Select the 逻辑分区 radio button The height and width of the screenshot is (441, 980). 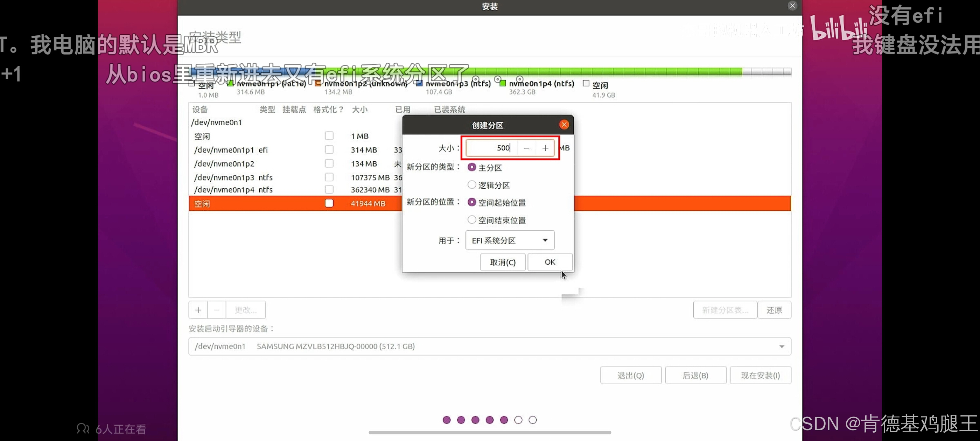471,185
